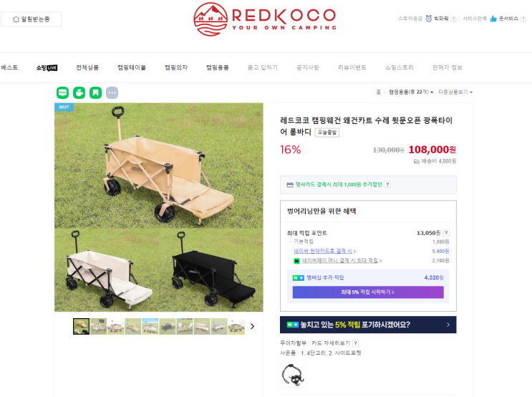Open help icon beside 13,050원 points

pos(447,233)
